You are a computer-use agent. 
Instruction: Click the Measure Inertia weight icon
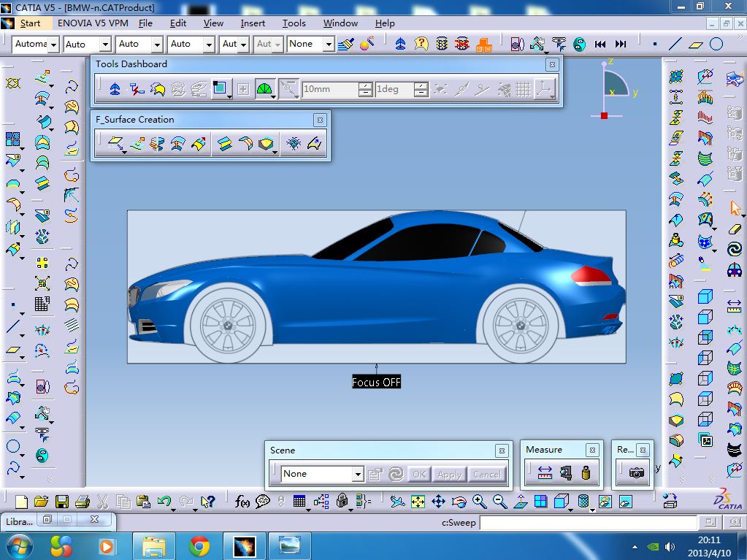coord(586,473)
